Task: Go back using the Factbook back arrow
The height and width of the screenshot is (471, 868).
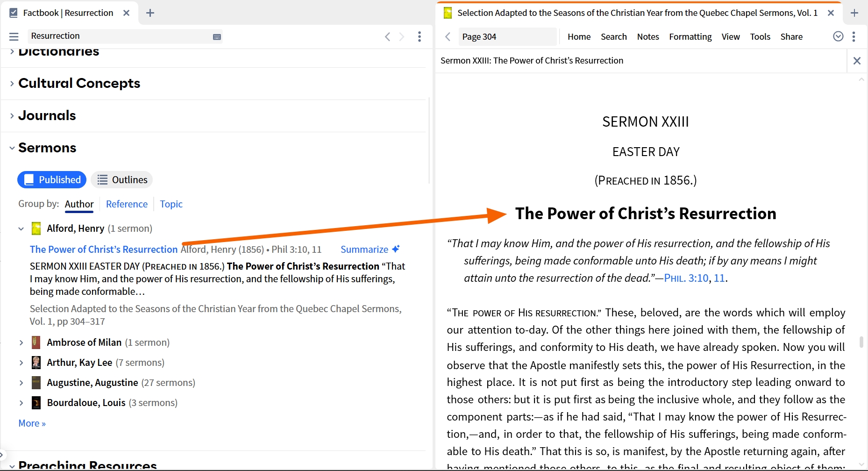Action: click(x=387, y=36)
